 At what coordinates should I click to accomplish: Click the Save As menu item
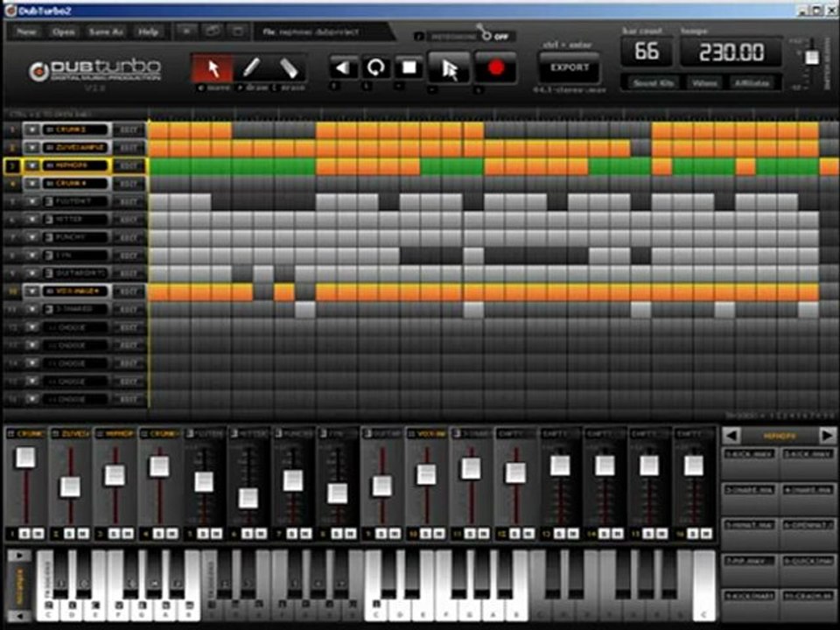point(106,32)
